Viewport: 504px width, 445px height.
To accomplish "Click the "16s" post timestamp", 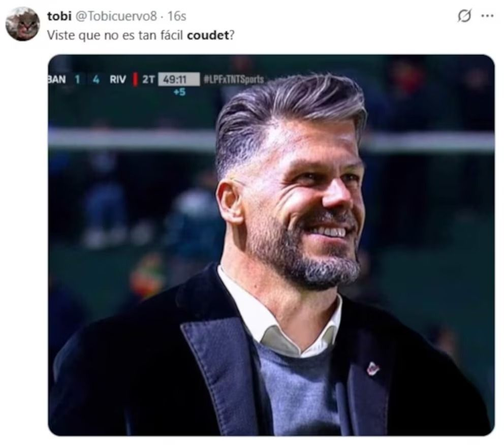I will (x=177, y=16).
